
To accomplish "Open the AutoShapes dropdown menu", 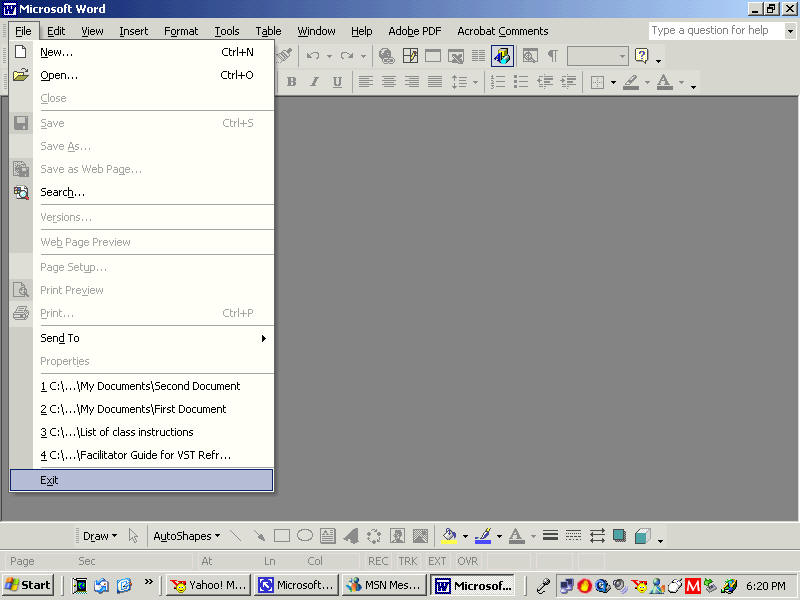I will tap(187, 536).
